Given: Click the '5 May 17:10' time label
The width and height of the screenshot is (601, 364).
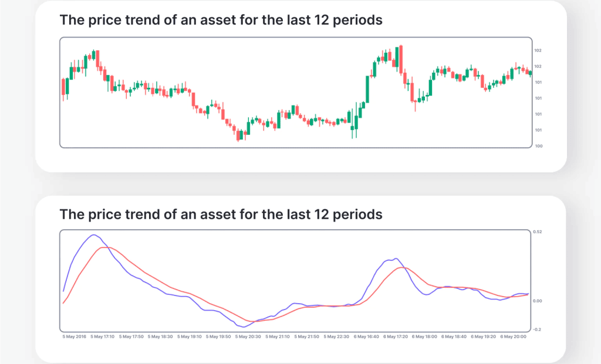Looking at the screenshot, I should tap(103, 337).
